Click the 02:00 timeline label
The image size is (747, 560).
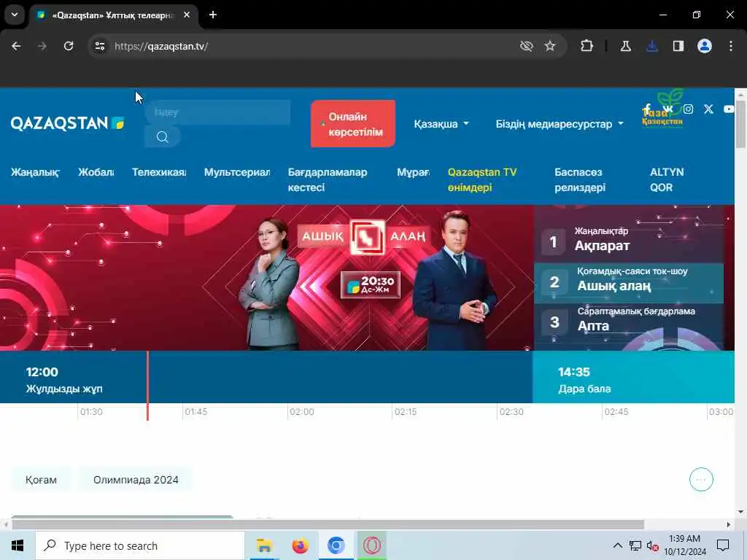pos(302,412)
